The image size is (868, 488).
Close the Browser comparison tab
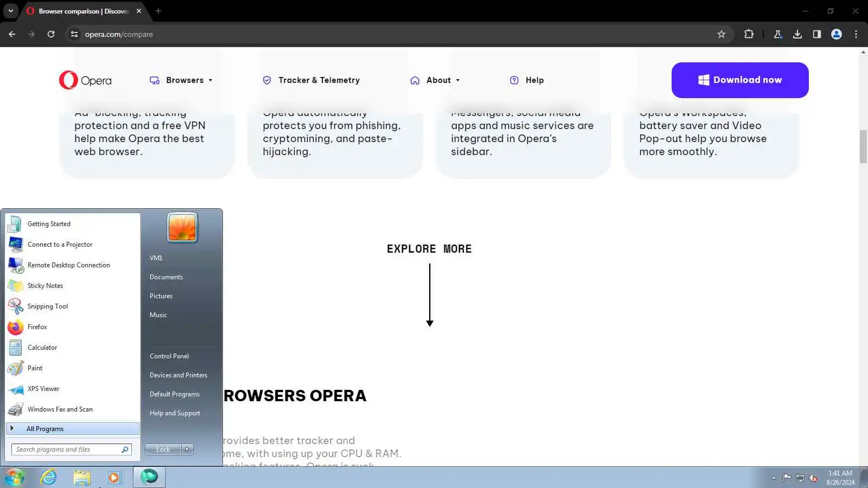(139, 11)
